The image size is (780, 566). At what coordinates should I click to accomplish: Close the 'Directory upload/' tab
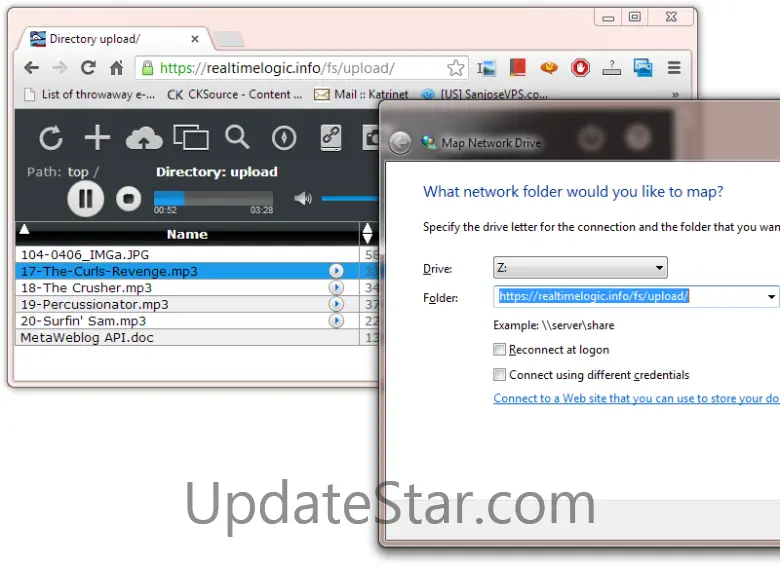coord(195,39)
